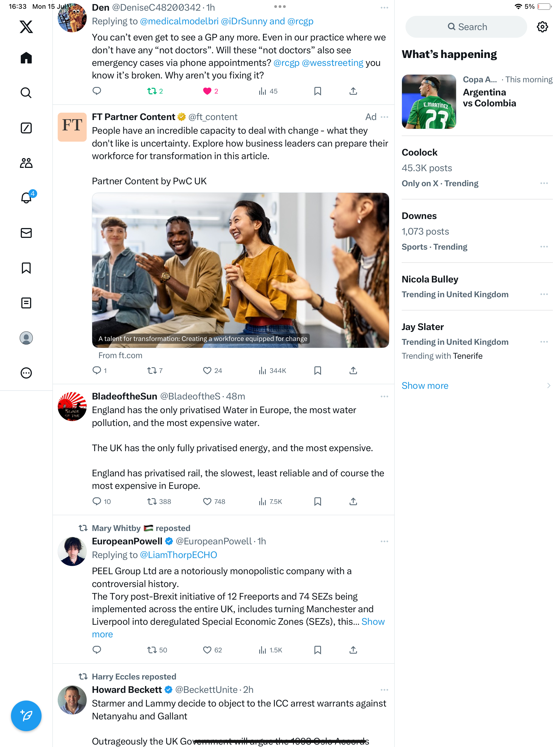Viewport: 560px width, 747px height.
Task: Open Bookmarks tab in sidebar
Action: coord(26,268)
